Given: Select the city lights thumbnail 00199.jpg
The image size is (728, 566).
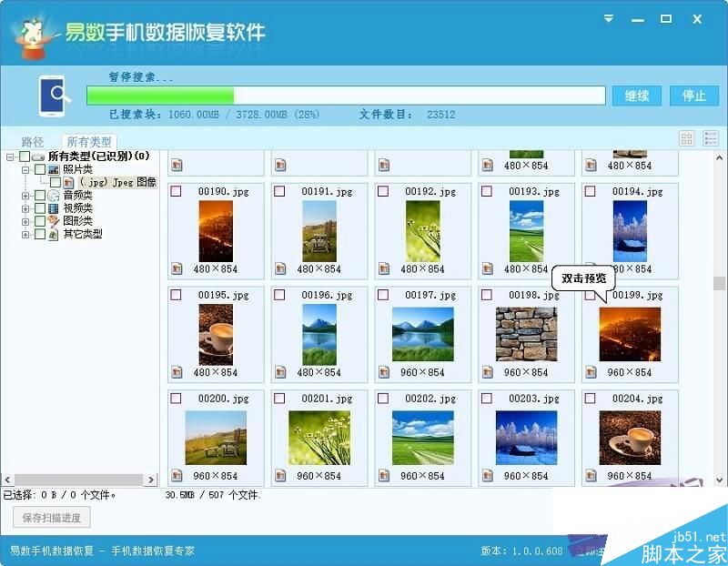Looking at the screenshot, I should 630,334.
